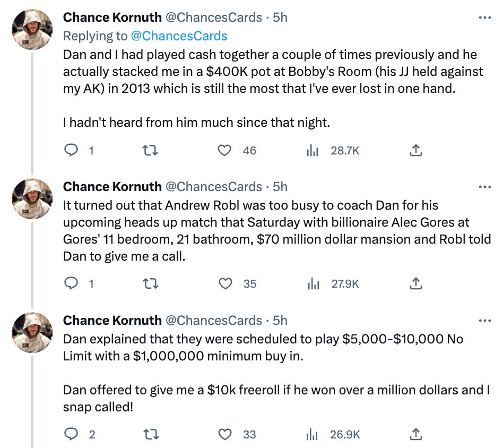
Task: Reply to the Bobby's Room $400K pot tweet
Action: coord(71,151)
